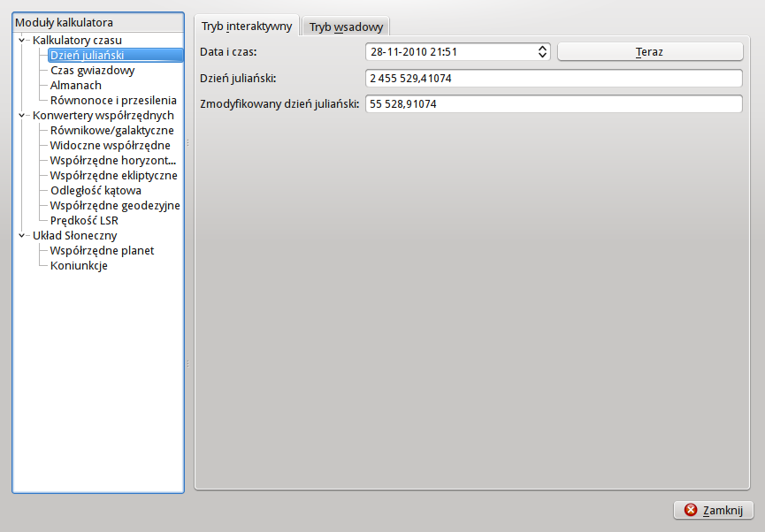Click the Dzień juliański input field

(554, 79)
